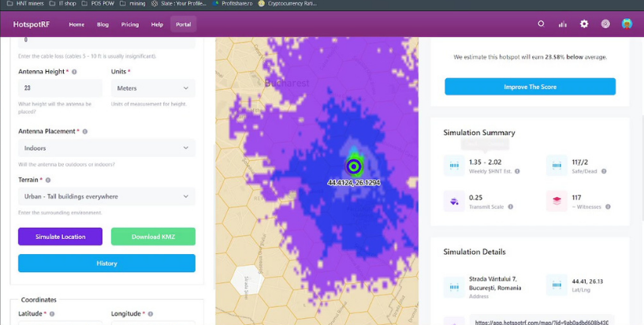Image resolution: width=644 pixels, height=325 pixels.
Task: Click the Antenna Height info icon
Action: [x=74, y=72]
